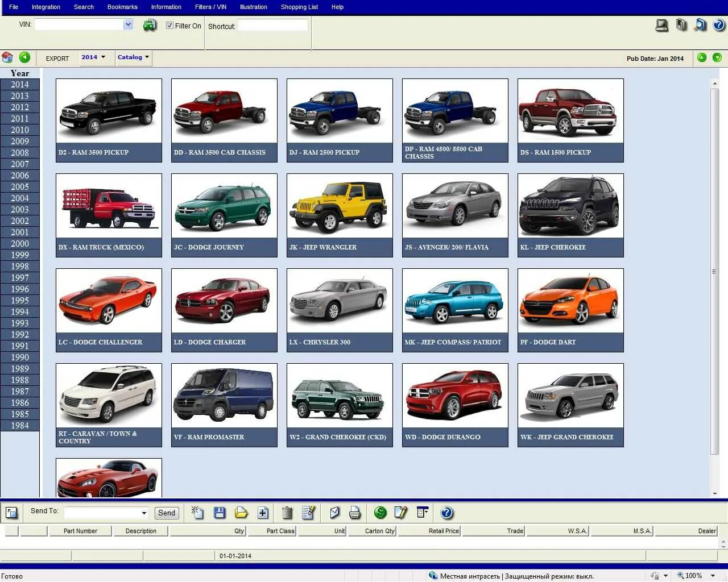The width and height of the screenshot is (728, 582).
Task: Select year 2009 in the Year list
Action: (x=20, y=142)
